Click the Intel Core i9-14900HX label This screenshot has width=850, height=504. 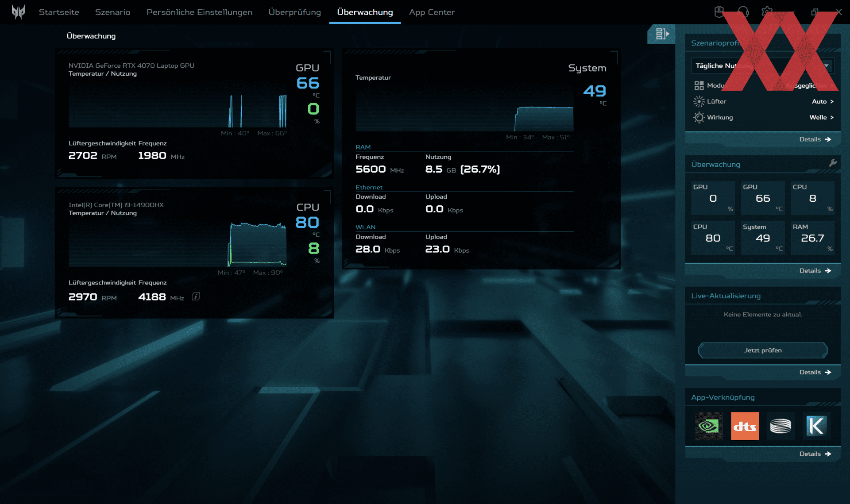(x=116, y=205)
